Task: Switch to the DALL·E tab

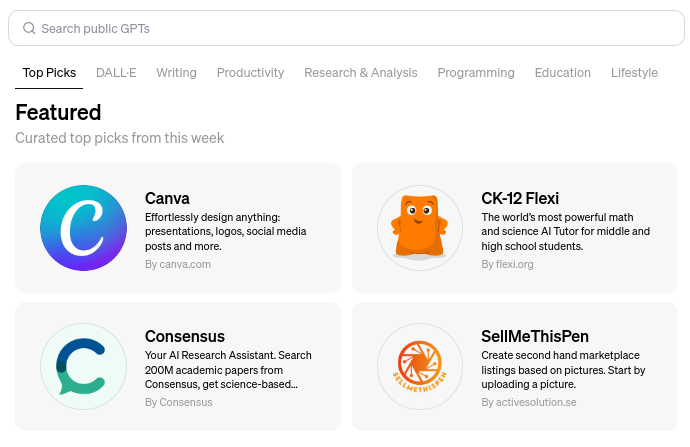Action: pos(116,73)
